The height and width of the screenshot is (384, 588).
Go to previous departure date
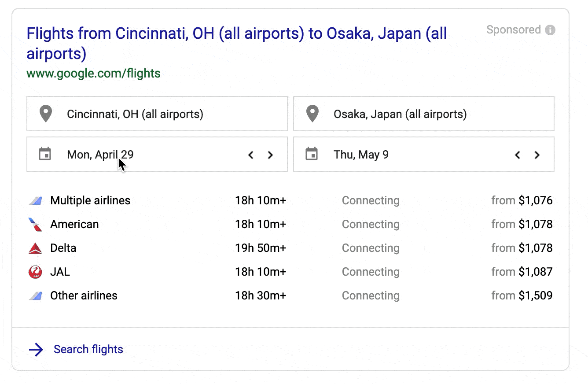(x=251, y=155)
